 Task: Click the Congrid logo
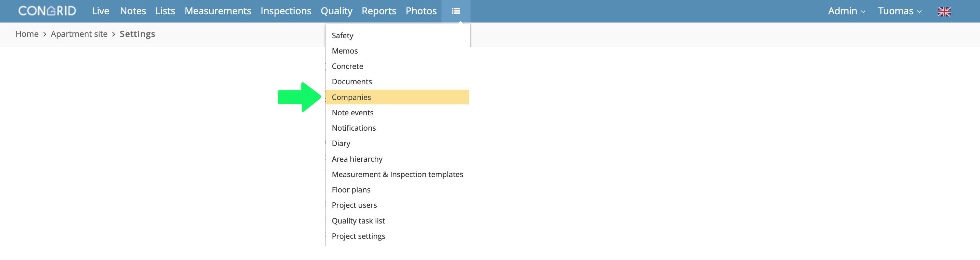[47, 11]
